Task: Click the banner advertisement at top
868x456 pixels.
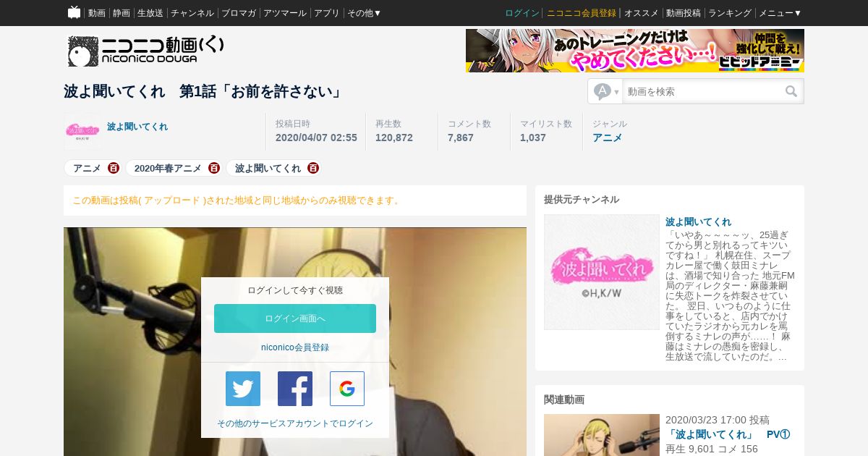Action: 635,51
